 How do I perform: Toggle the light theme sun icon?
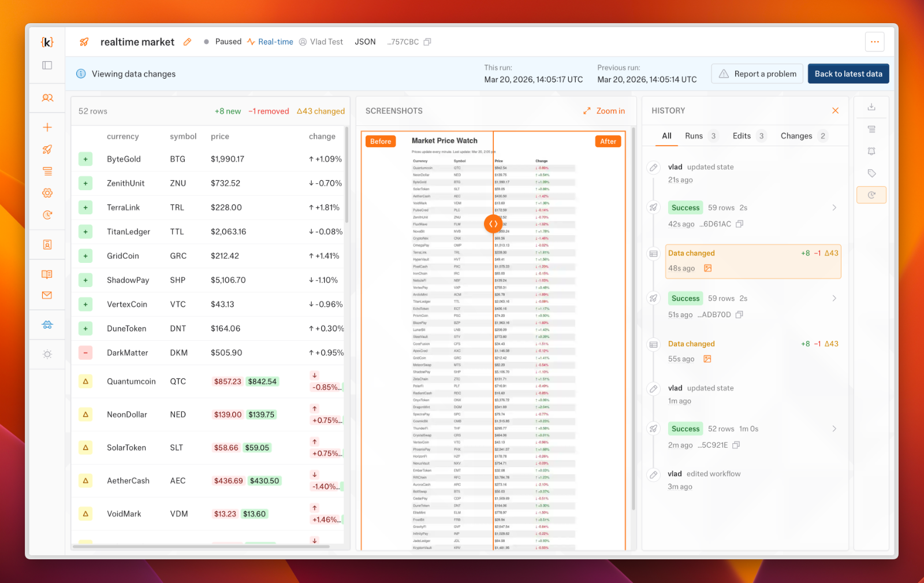[x=47, y=354]
